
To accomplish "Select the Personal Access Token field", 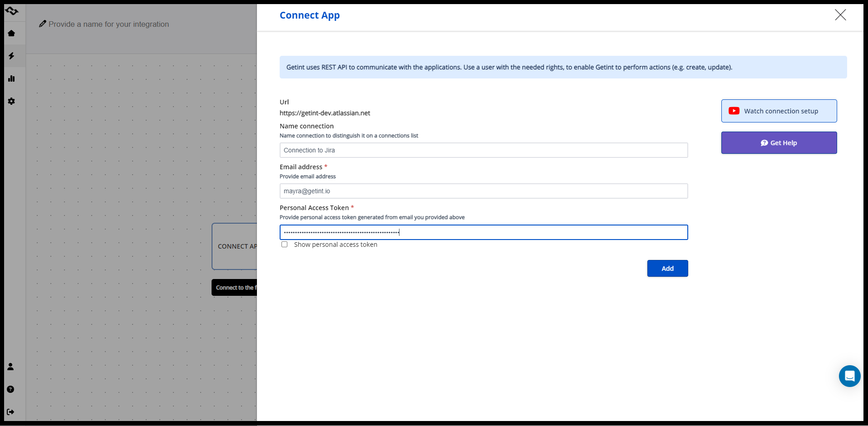I will tap(483, 232).
